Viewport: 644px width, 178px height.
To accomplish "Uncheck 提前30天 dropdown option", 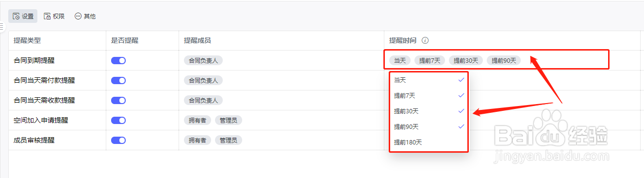I will coord(429,111).
